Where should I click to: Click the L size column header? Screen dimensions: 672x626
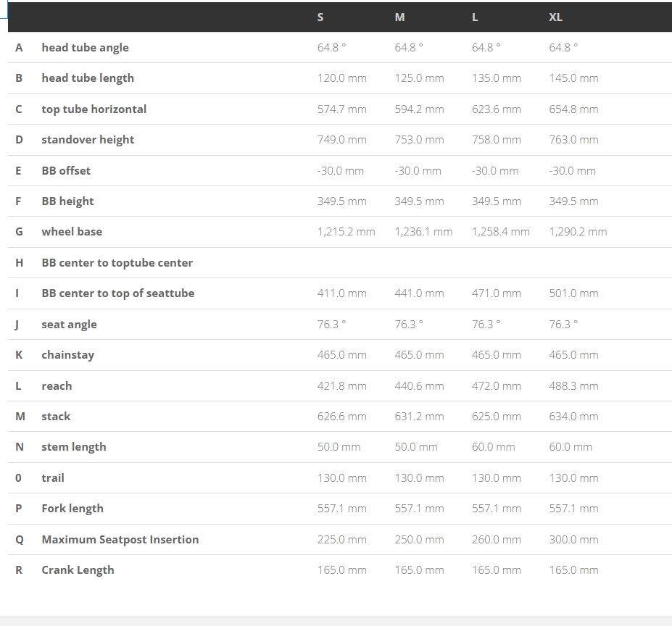[x=475, y=17]
